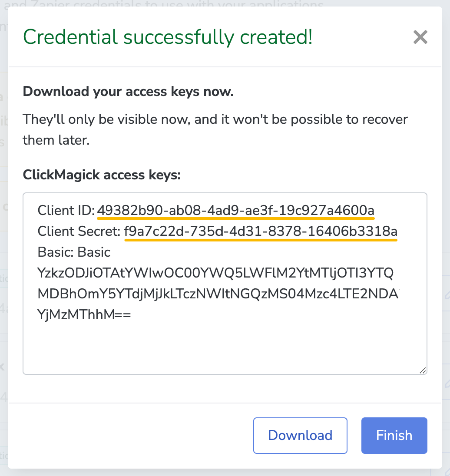This screenshot has height=476, width=450.
Task: Click the "Basic: Basic" line
Action: 74,252
